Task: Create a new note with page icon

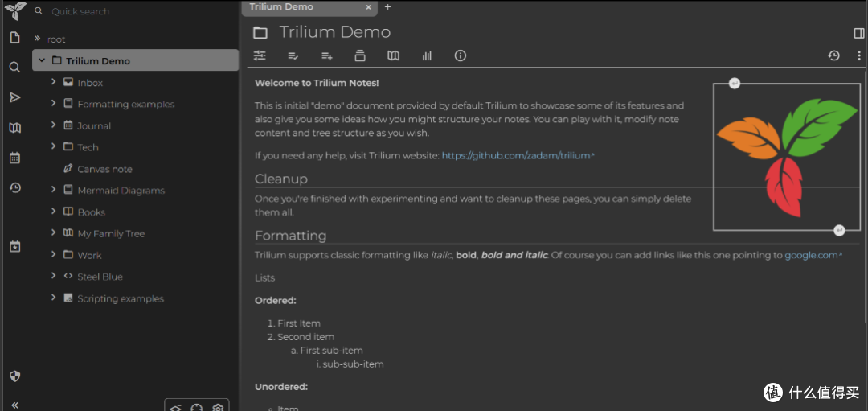Action: (15, 38)
